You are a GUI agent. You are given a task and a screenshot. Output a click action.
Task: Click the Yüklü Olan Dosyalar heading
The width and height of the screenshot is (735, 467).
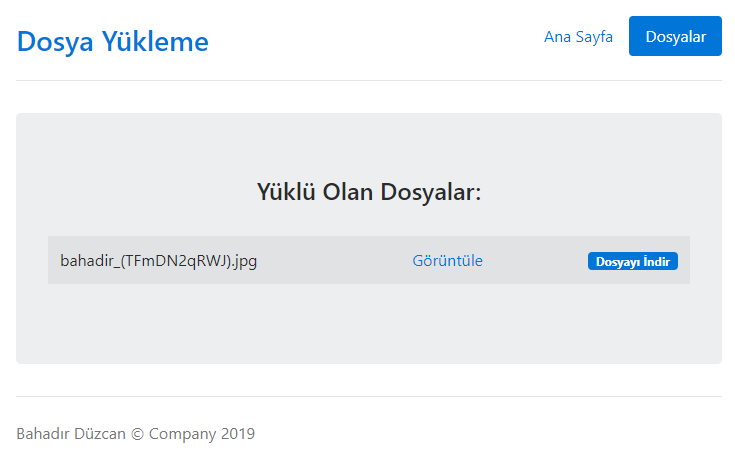(368, 192)
